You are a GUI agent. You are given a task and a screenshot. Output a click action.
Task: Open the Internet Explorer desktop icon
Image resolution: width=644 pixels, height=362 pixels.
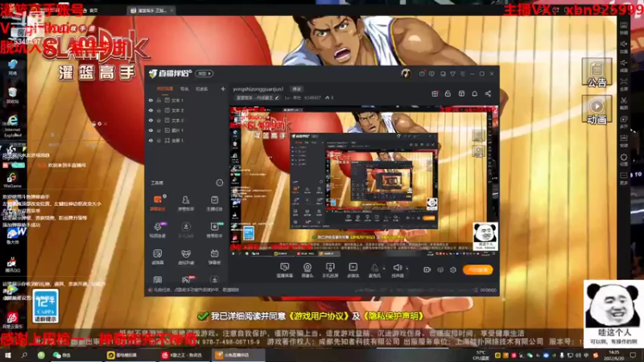pos(13,125)
